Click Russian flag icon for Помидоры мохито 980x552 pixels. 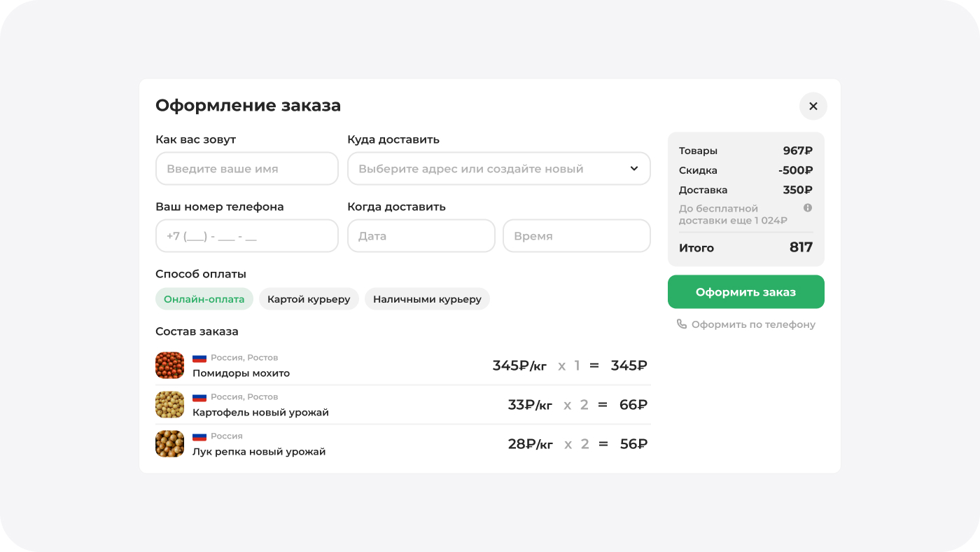point(199,358)
